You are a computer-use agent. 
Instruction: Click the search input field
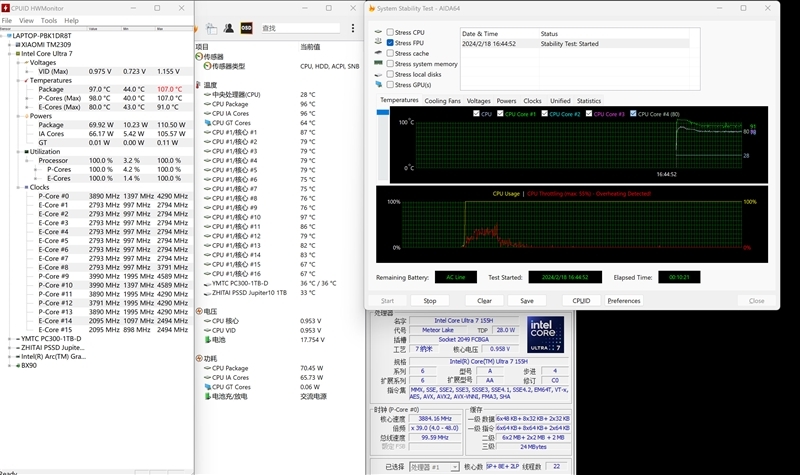[x=300, y=28]
